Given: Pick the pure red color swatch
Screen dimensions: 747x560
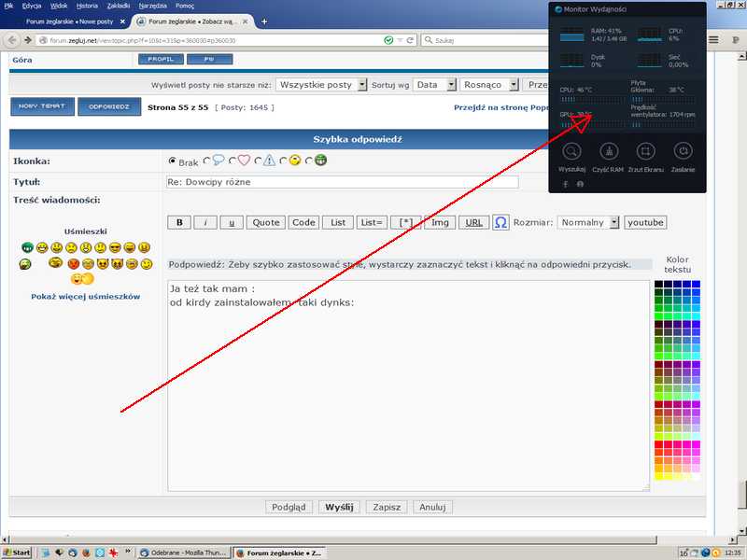Looking at the screenshot, I should click(659, 444).
